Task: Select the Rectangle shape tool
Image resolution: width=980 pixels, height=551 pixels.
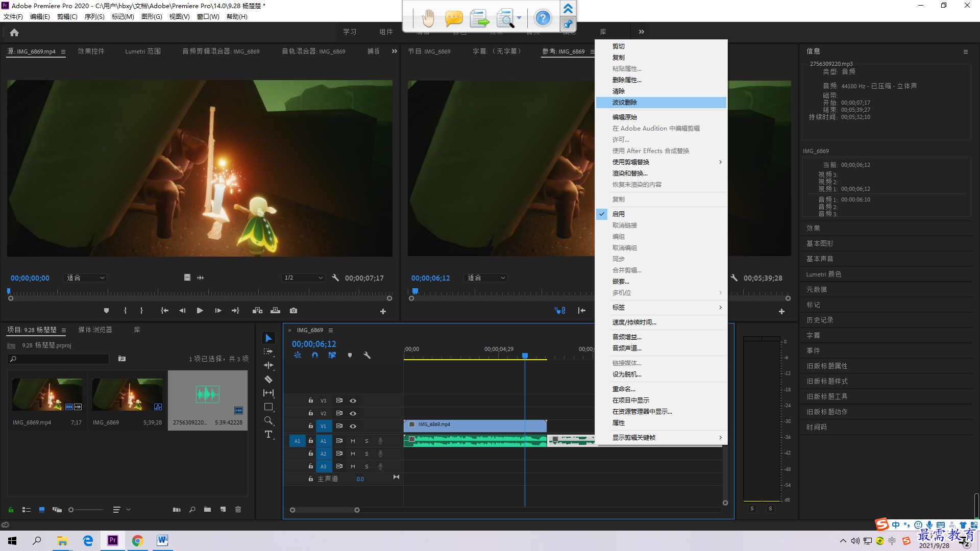Action: pyautogui.click(x=268, y=407)
